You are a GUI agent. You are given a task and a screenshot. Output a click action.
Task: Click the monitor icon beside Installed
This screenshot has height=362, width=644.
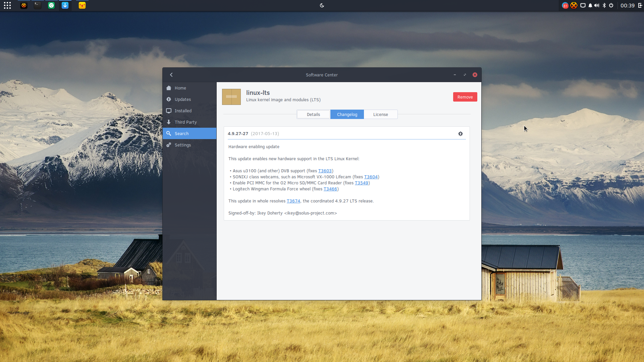coord(169,111)
